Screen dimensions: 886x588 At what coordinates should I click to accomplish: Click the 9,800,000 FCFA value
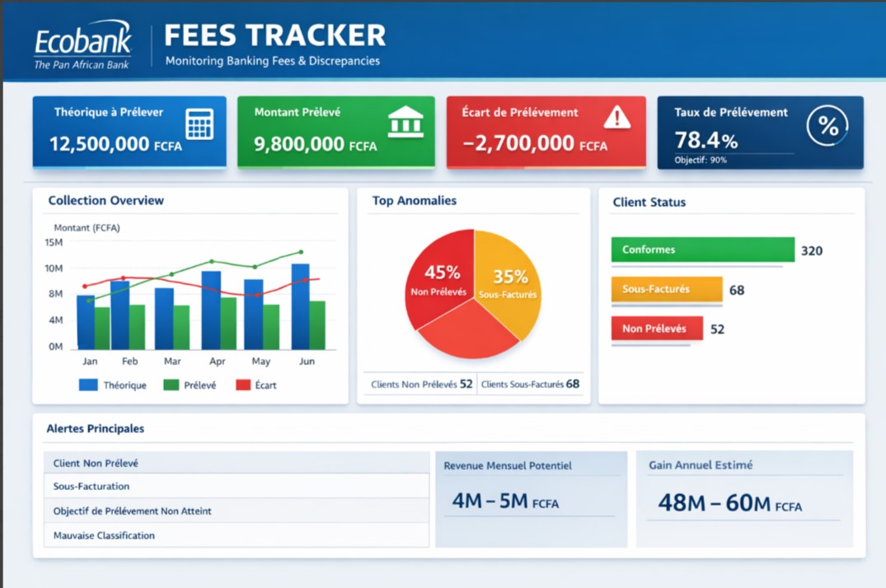pos(316,145)
